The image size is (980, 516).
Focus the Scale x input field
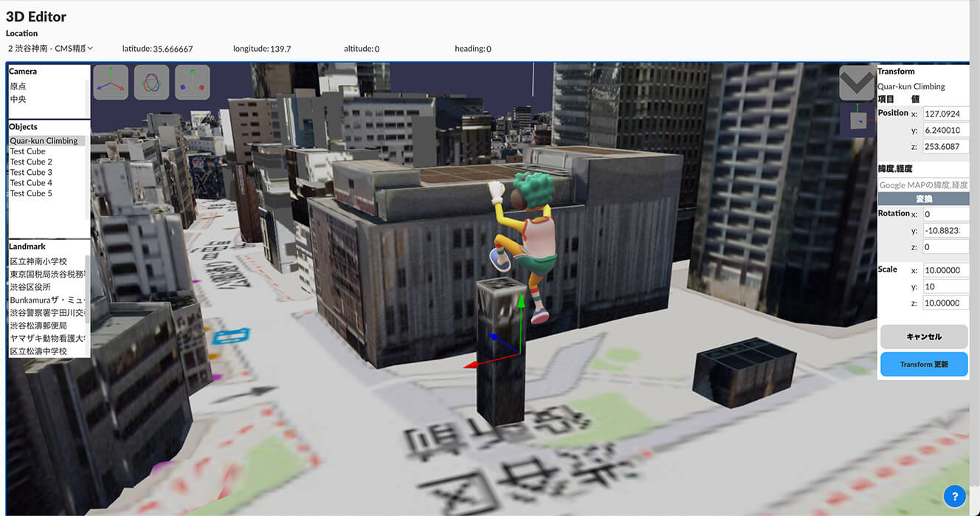[x=946, y=270]
